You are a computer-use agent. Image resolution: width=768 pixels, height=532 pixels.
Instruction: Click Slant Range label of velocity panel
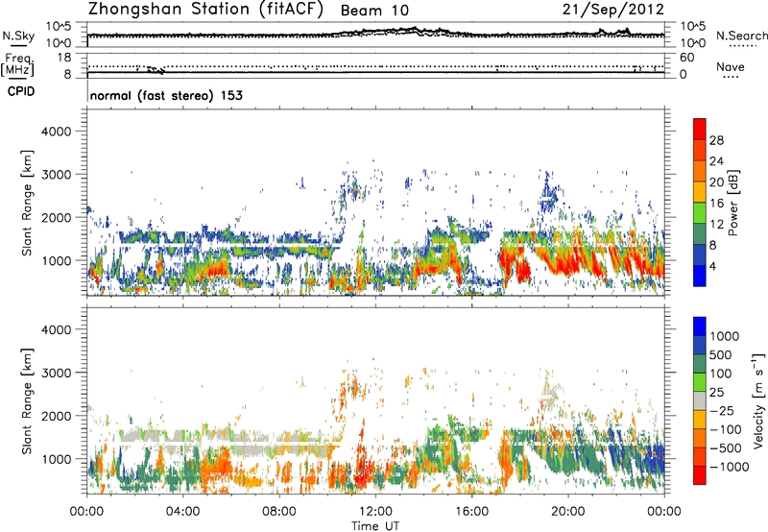[27, 400]
